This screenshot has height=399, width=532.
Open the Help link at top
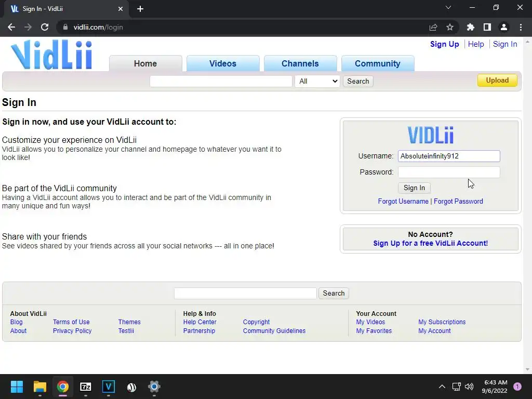click(x=476, y=44)
